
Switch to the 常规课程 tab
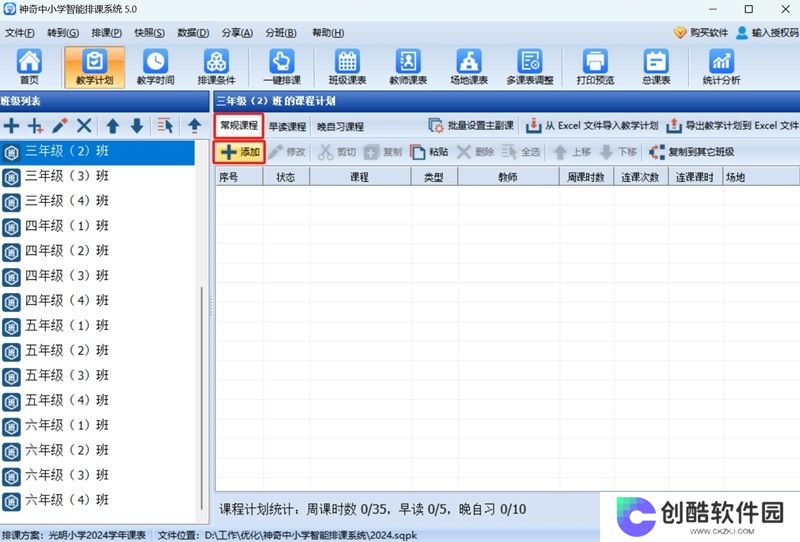[x=239, y=126]
